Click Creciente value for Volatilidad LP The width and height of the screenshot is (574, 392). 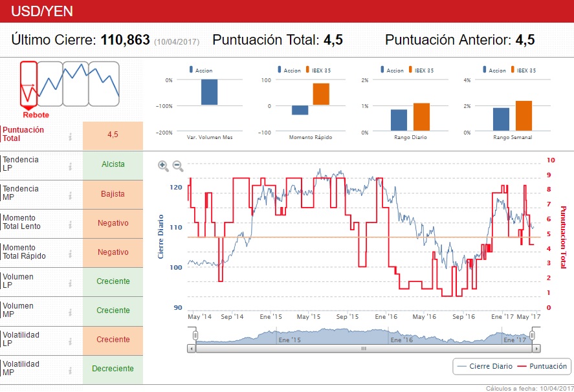113,340
